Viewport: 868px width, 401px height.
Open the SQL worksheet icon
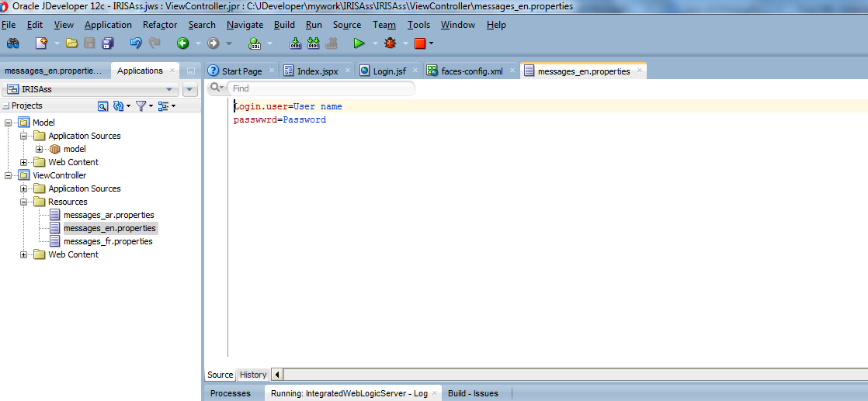click(x=254, y=43)
